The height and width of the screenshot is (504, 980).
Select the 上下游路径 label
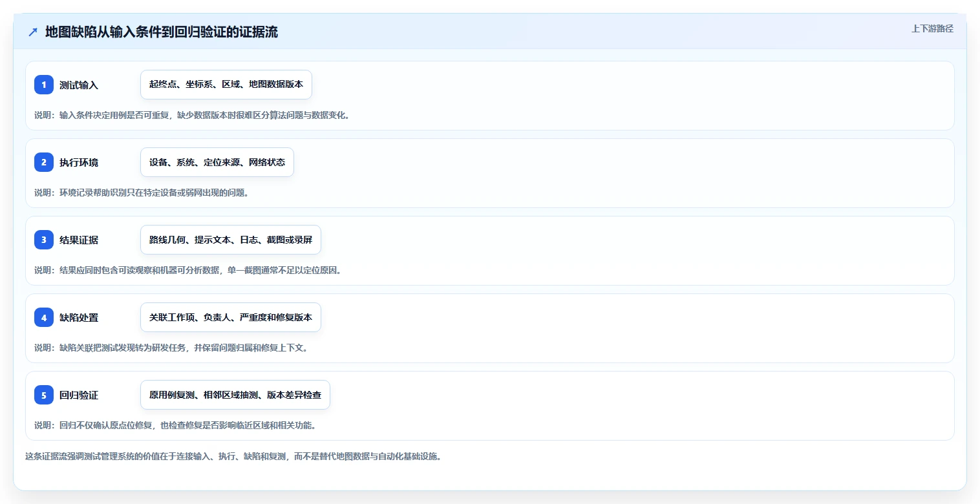(932, 28)
